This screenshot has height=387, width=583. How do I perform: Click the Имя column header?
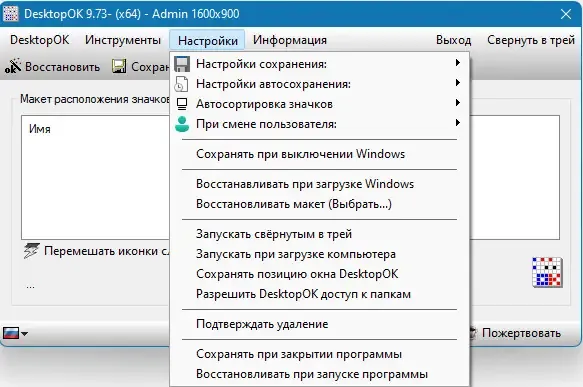click(x=40, y=129)
